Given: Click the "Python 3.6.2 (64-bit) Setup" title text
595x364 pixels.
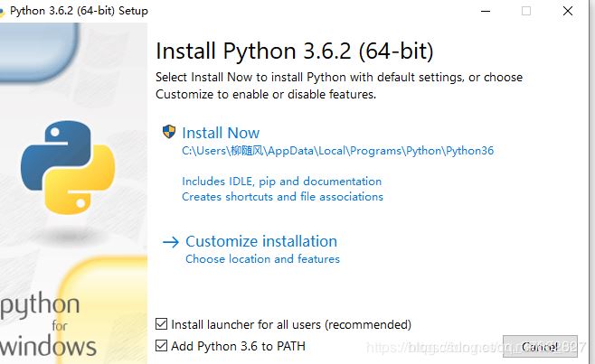Looking at the screenshot, I should point(79,11).
